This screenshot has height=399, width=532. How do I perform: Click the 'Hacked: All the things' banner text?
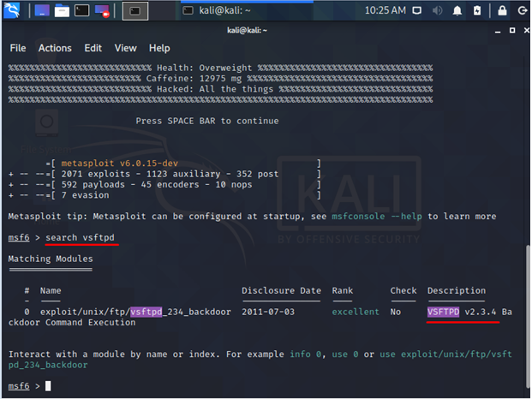click(x=215, y=89)
